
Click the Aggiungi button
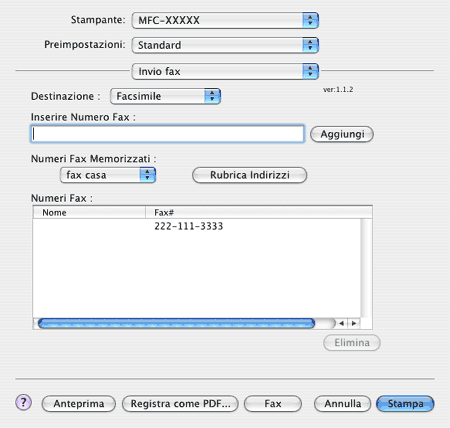(342, 134)
